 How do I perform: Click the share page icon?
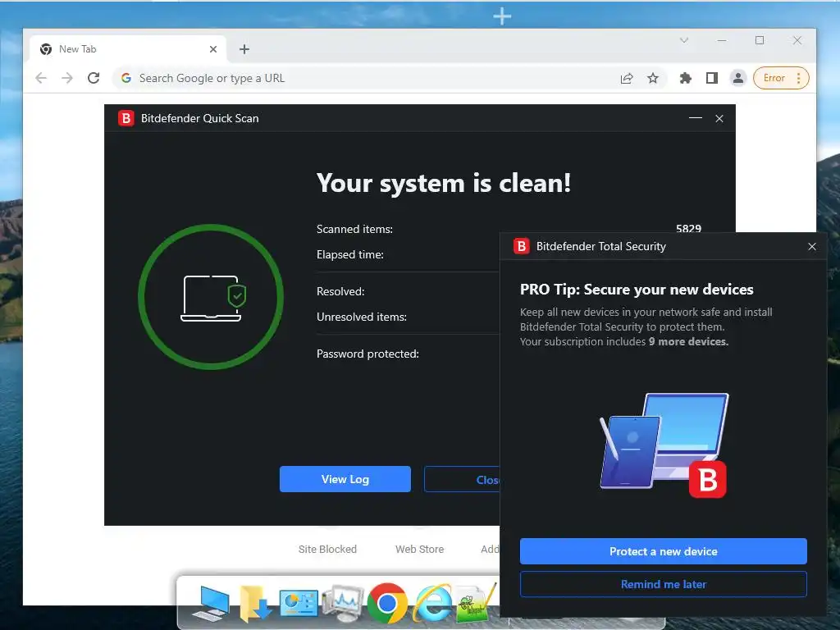[626, 78]
